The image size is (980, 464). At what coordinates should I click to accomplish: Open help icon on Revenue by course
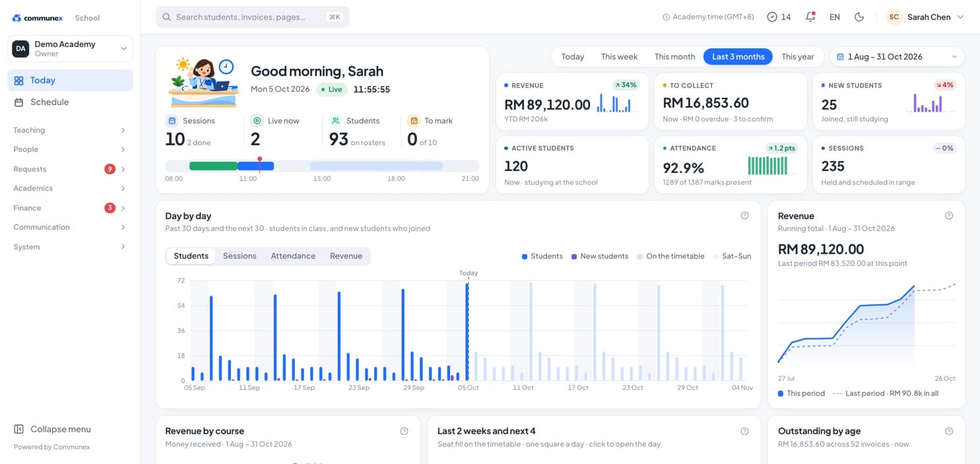click(404, 431)
